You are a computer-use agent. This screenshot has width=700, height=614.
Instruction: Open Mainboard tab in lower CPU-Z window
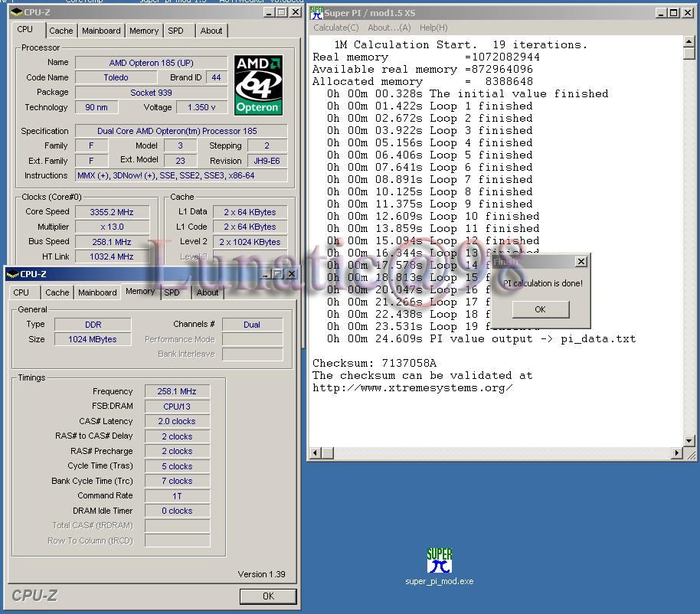coord(97,292)
